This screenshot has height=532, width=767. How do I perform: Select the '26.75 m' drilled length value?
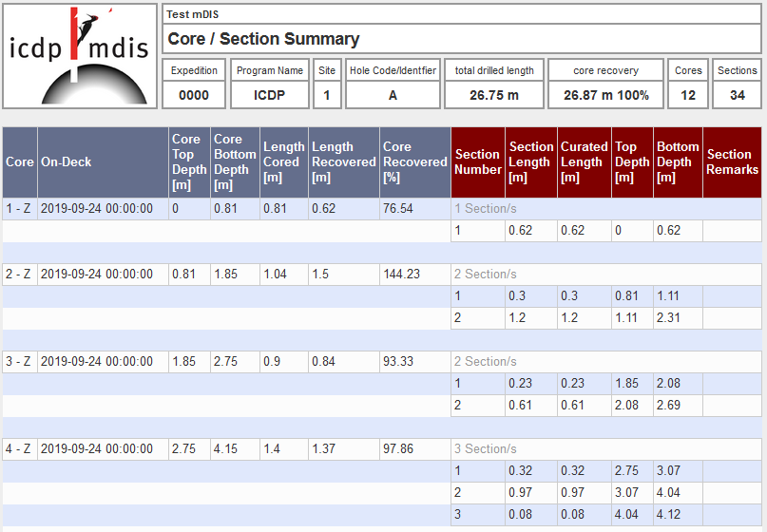click(x=494, y=95)
